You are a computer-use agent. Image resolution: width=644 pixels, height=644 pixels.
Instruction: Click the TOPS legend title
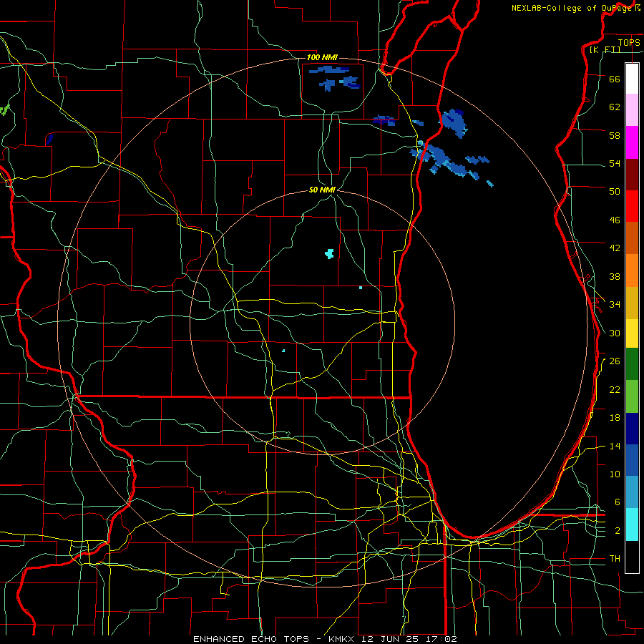pyautogui.click(x=629, y=43)
